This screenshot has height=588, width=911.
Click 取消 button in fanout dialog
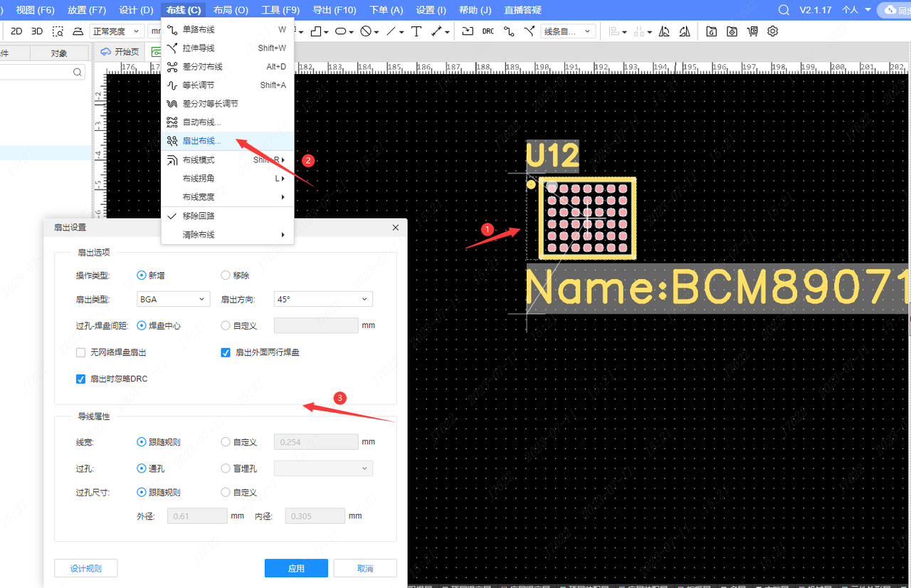[x=365, y=568]
